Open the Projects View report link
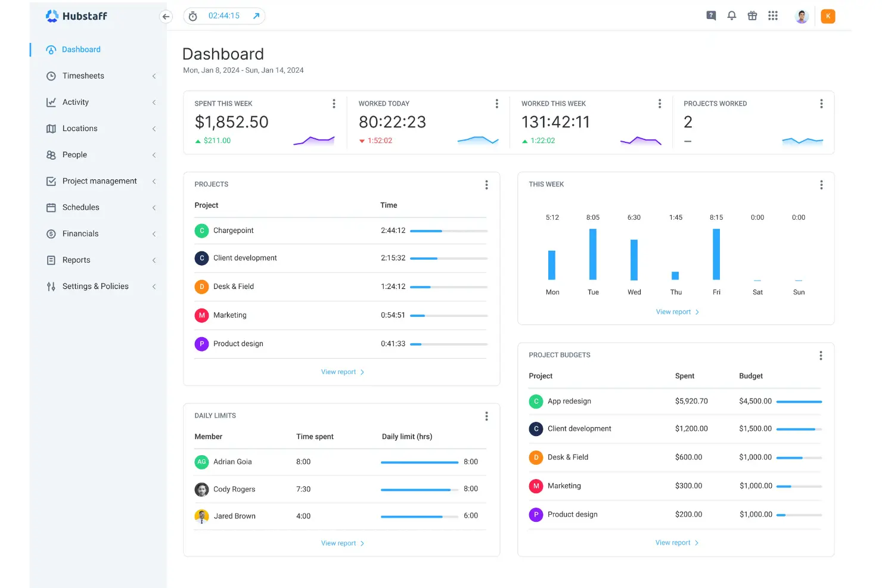This screenshot has width=882, height=588. [x=343, y=371]
